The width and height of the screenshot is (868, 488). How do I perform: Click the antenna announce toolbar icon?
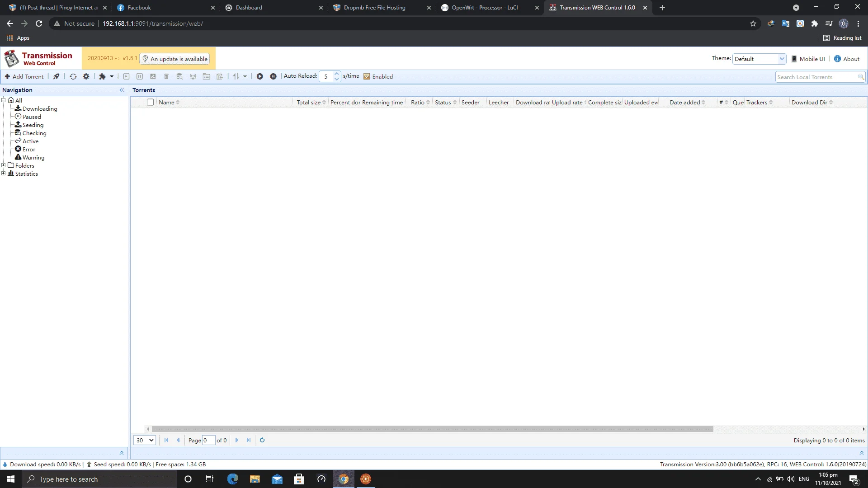(193, 76)
